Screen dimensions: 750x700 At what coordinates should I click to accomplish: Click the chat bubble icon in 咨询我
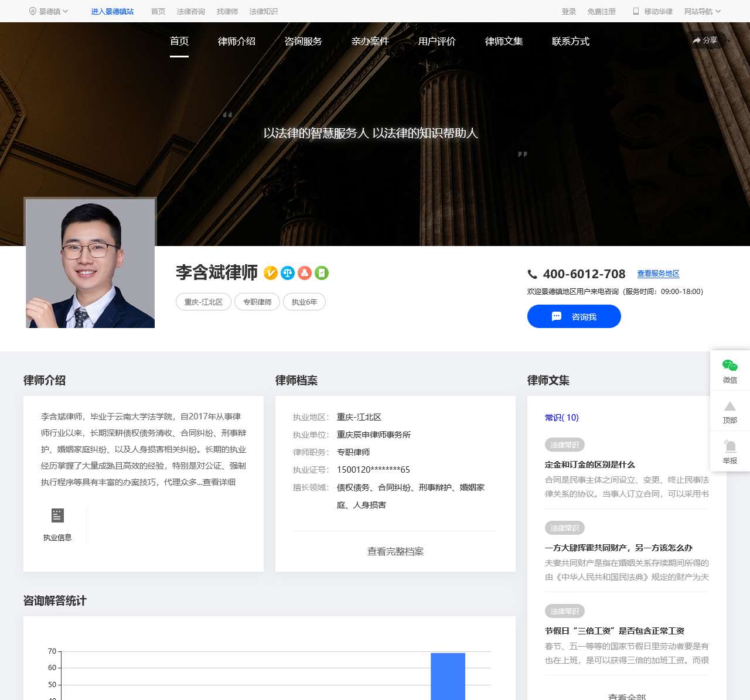(557, 316)
